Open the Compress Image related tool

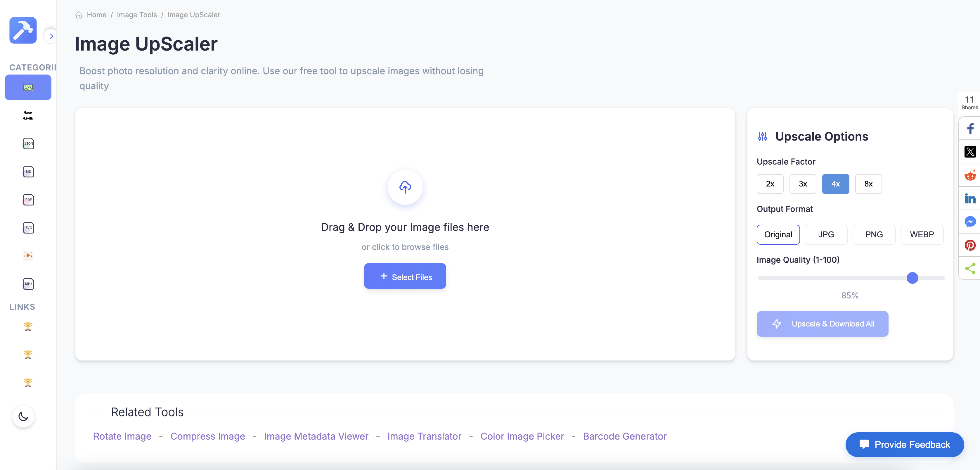coord(207,436)
